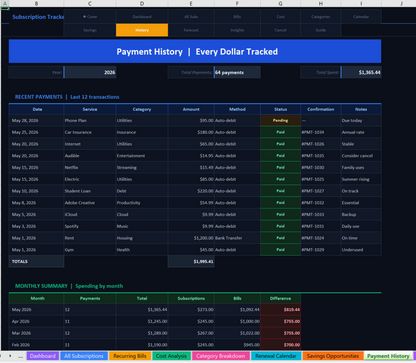Switch to the Dashboard sheet tab

(42, 356)
